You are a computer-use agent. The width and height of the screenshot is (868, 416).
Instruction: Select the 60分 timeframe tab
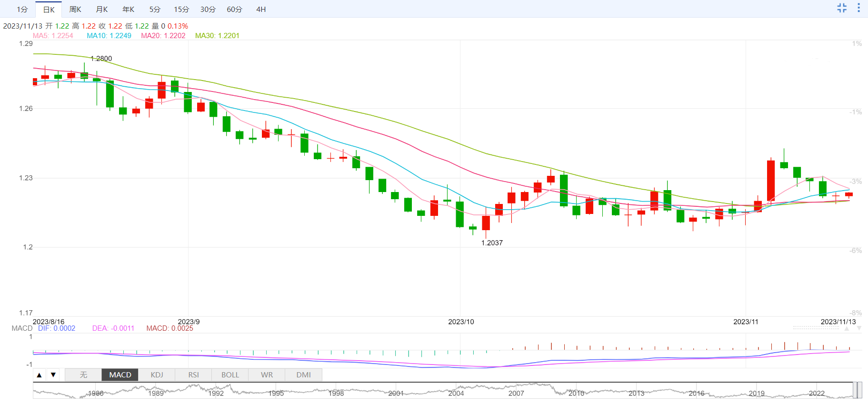235,10
